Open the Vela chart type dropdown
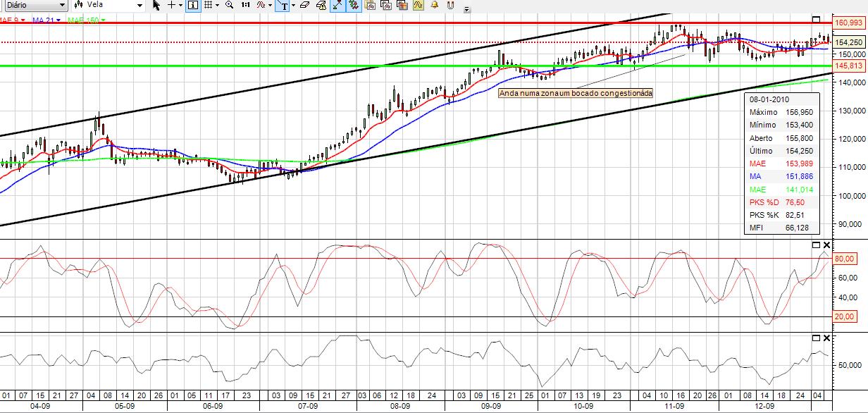 (x=108, y=5)
